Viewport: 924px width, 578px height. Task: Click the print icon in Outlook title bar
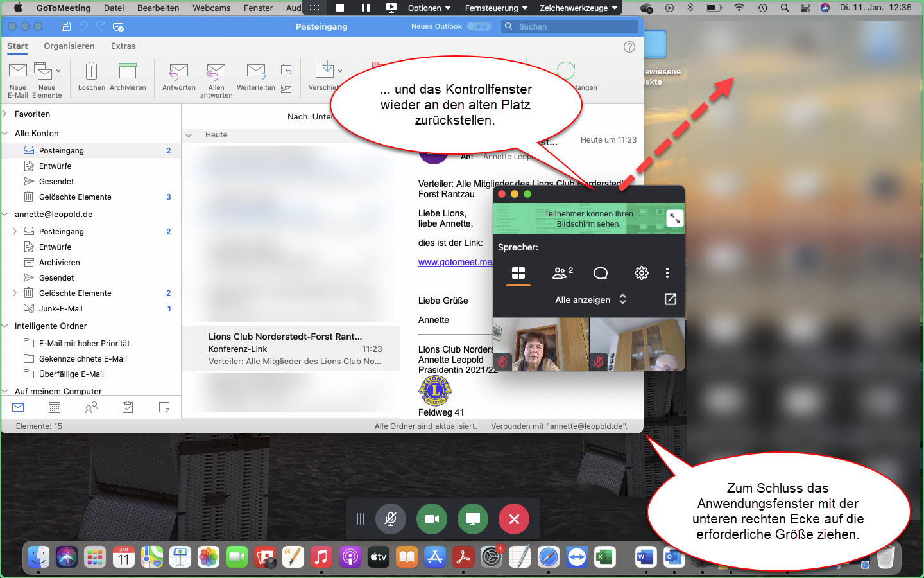pyautogui.click(x=118, y=26)
